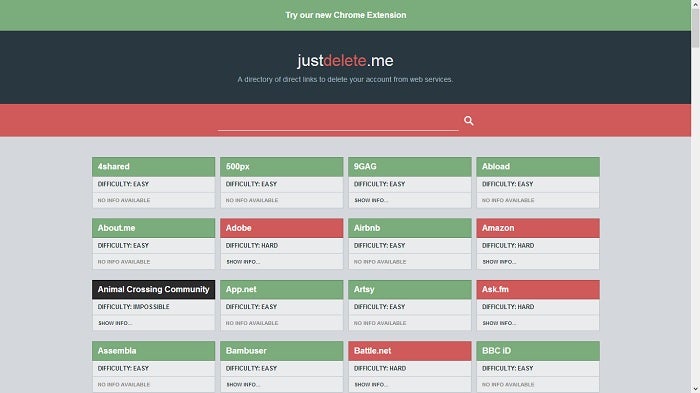Click Difficulty: Easy under Bambuser
This screenshot has height=393, width=700.
tap(251, 368)
